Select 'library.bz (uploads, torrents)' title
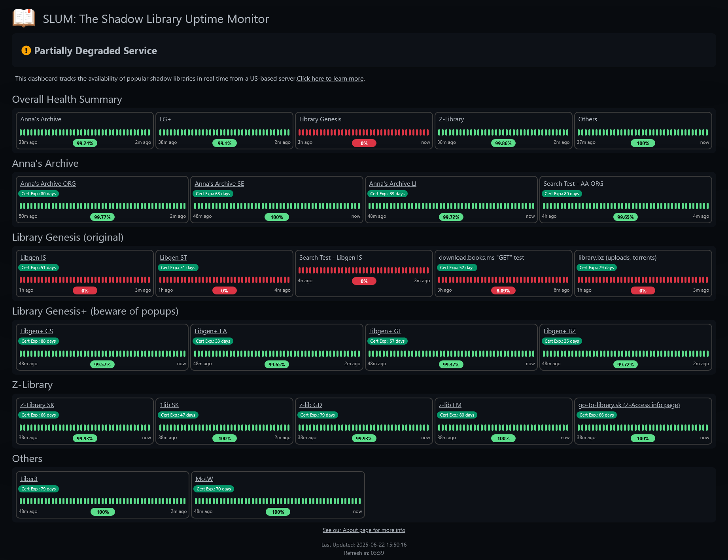This screenshot has width=728, height=560. tap(617, 257)
